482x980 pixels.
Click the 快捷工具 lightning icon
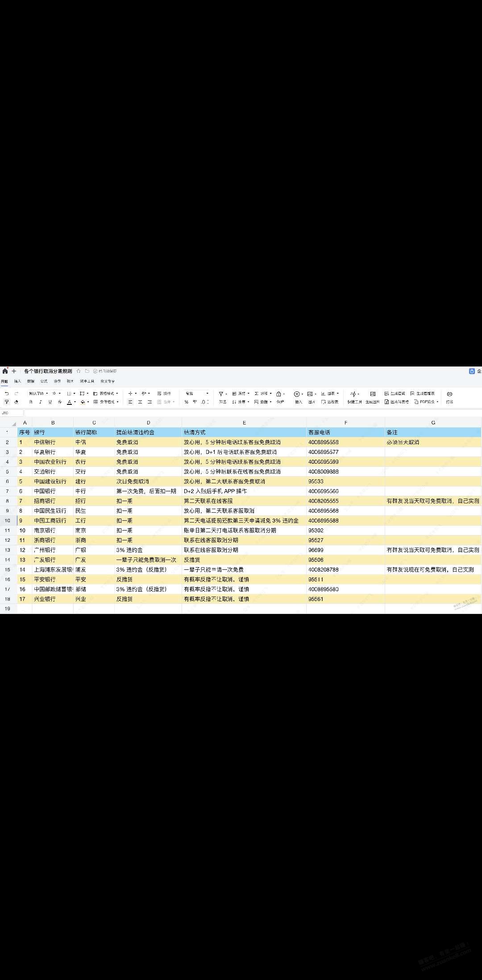click(x=353, y=394)
